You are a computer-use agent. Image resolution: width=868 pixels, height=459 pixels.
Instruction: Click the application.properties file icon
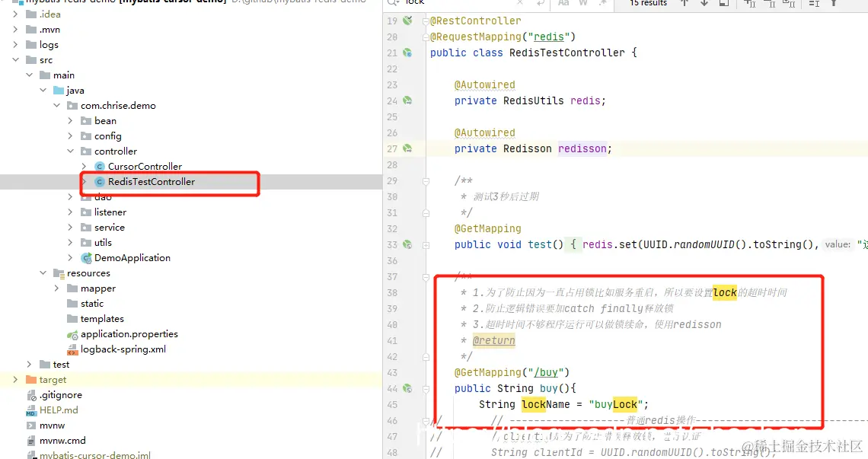[x=72, y=334]
